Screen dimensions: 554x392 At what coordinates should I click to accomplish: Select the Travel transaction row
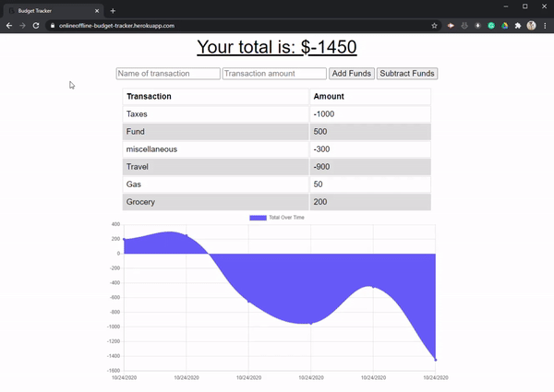click(215, 167)
